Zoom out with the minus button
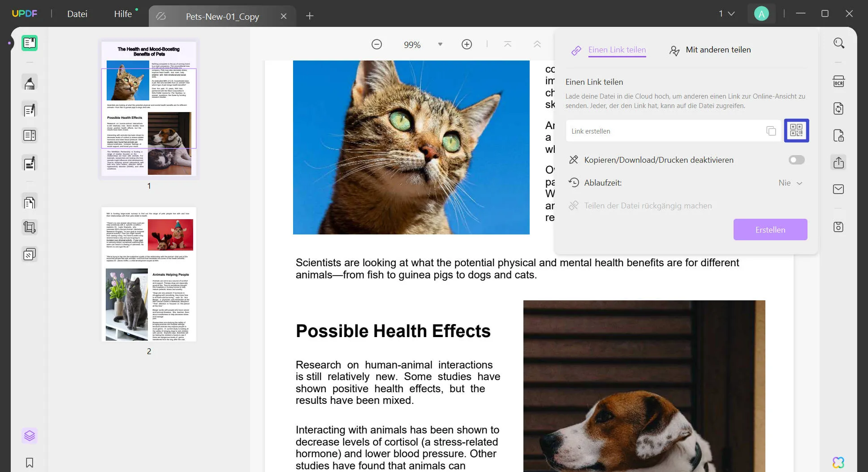The height and width of the screenshot is (472, 868). (x=377, y=44)
